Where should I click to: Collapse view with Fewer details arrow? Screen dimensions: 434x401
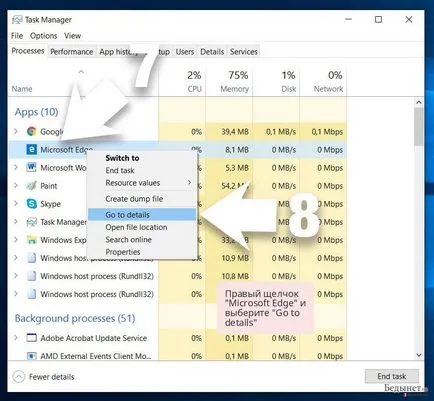pyautogui.click(x=19, y=377)
